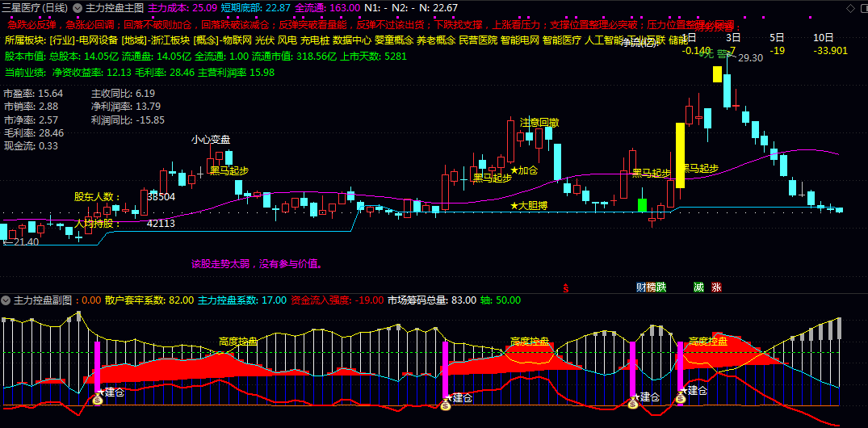Click the 短期底部: 22.87 value
This screenshot has height=428, width=868.
tap(255, 8)
